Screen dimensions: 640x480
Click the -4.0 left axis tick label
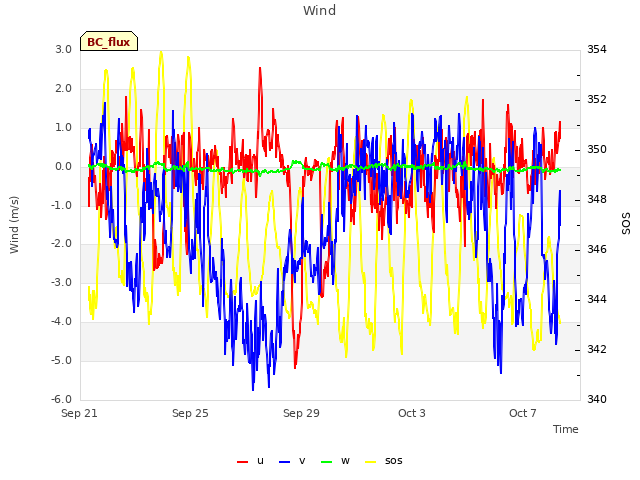62,322
